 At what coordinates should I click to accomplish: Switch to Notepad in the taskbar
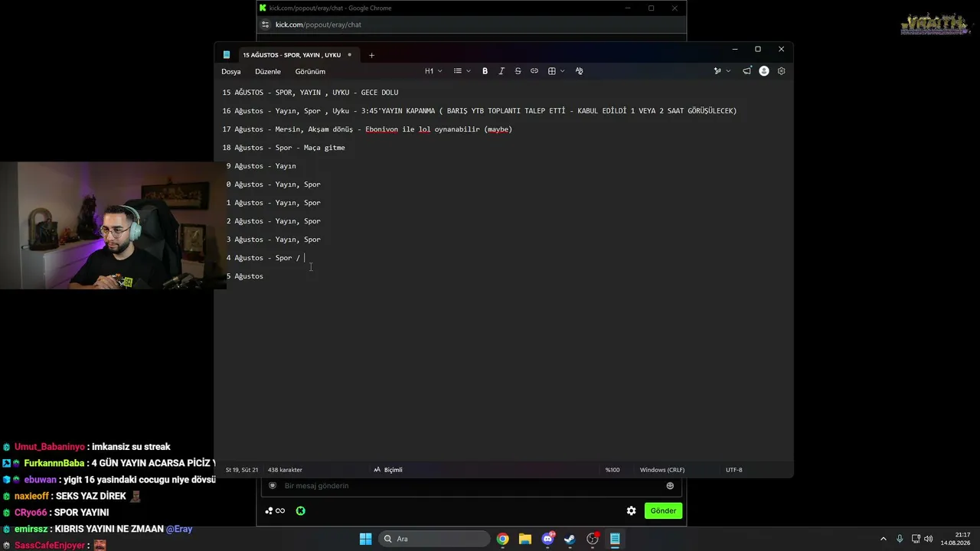[615, 539]
